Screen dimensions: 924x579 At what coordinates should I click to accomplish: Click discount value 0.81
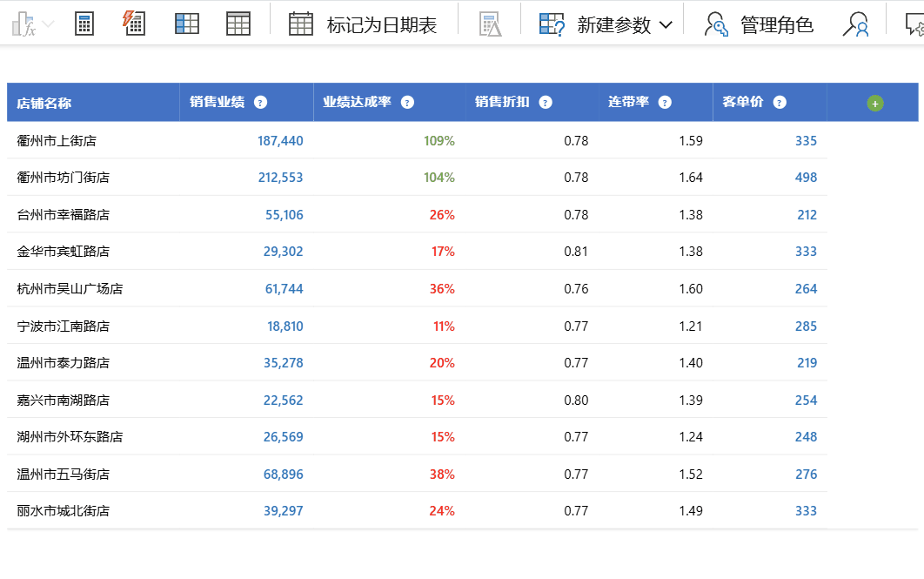(x=576, y=251)
